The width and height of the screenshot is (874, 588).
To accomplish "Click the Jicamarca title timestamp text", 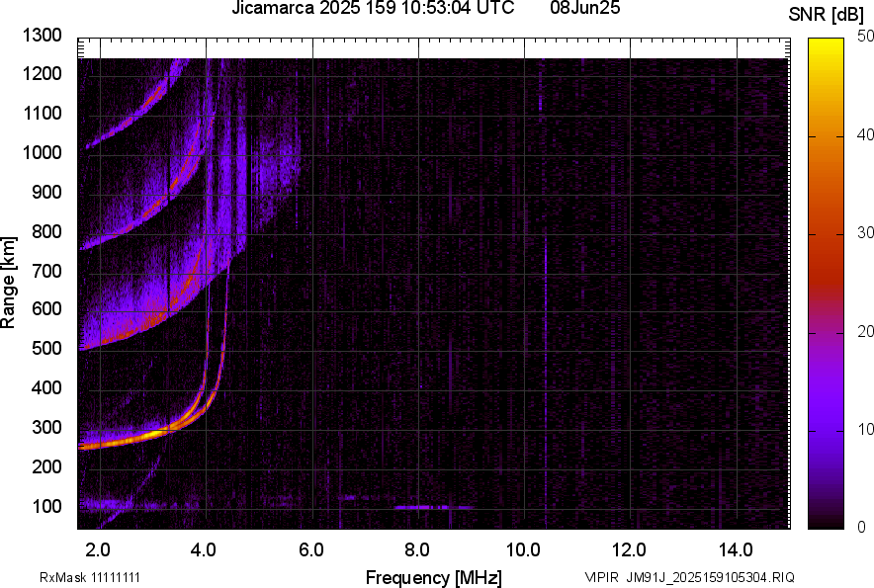I will tap(373, 7).
